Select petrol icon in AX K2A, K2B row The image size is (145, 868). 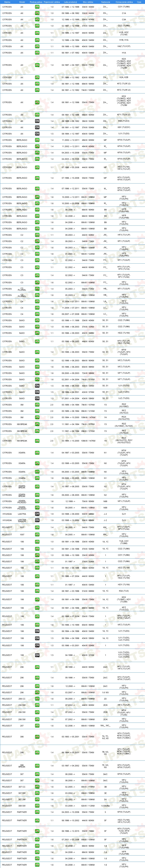click(37, 77)
